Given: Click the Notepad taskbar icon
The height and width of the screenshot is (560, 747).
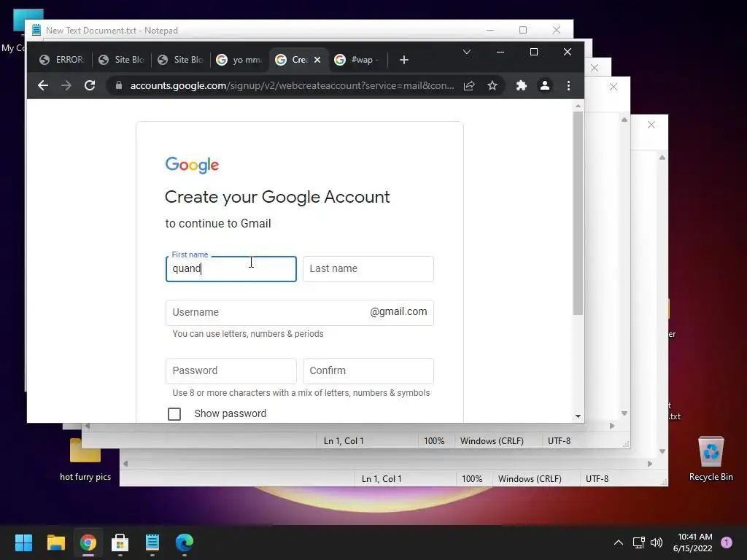Looking at the screenshot, I should pos(152,542).
